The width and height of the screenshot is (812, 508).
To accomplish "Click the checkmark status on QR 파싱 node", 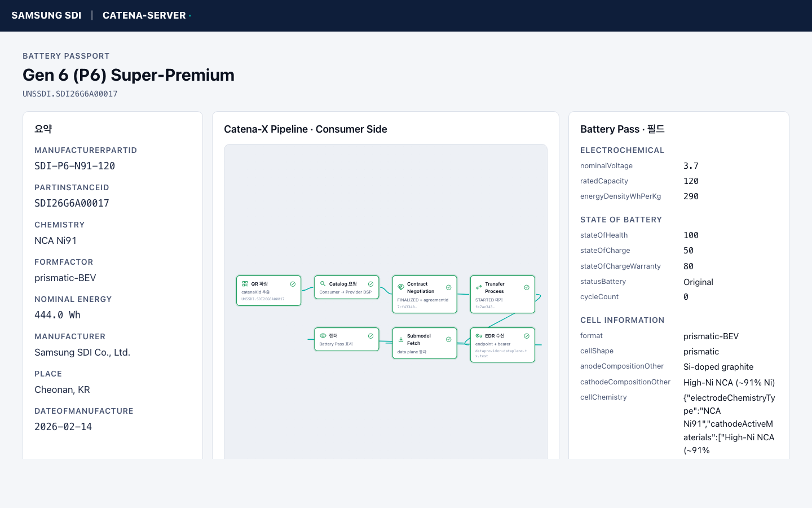I will (x=293, y=284).
